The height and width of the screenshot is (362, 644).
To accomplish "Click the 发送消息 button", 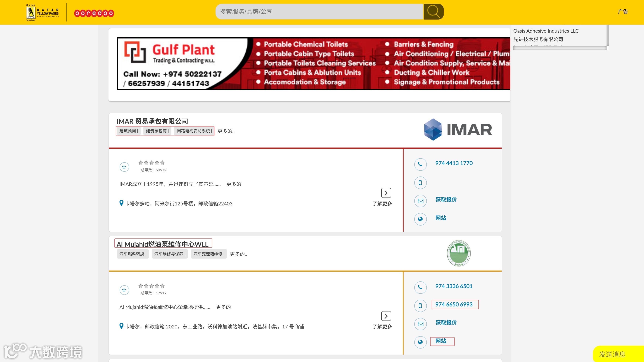I will (x=612, y=354).
